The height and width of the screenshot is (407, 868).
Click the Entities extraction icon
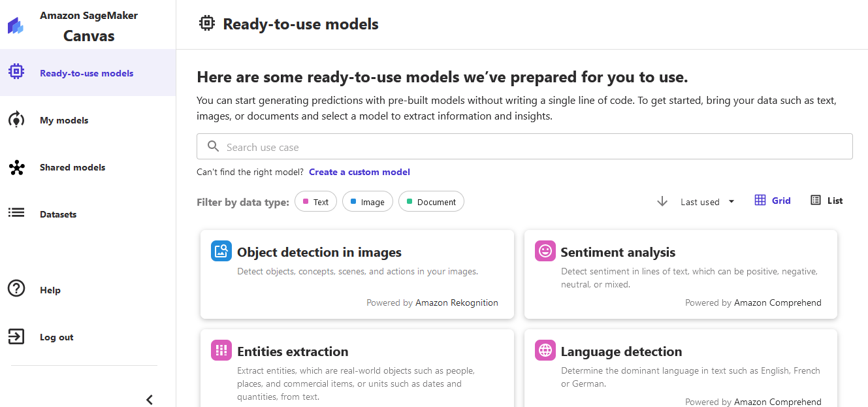(221, 350)
